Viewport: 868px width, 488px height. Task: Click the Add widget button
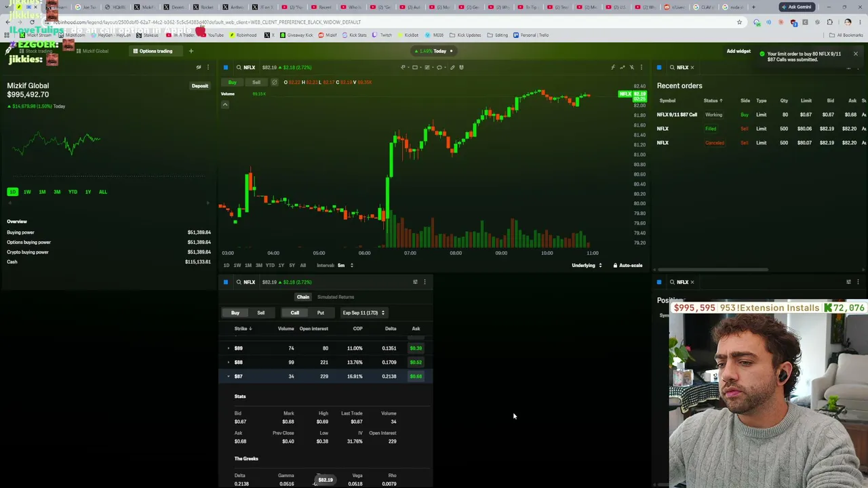738,51
